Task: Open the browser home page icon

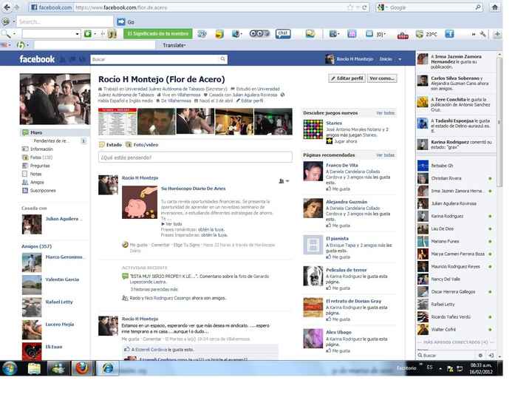Action: point(494,7)
